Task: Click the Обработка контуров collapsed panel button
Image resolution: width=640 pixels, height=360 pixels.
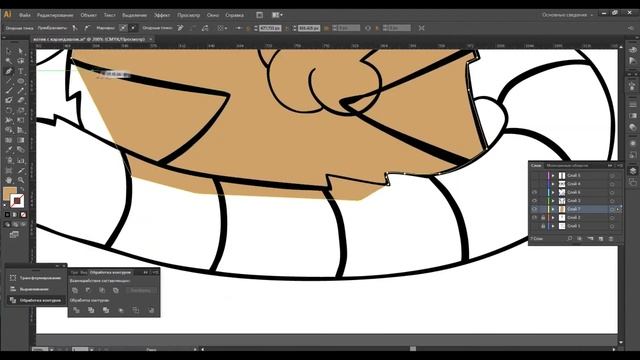Action: [36, 300]
